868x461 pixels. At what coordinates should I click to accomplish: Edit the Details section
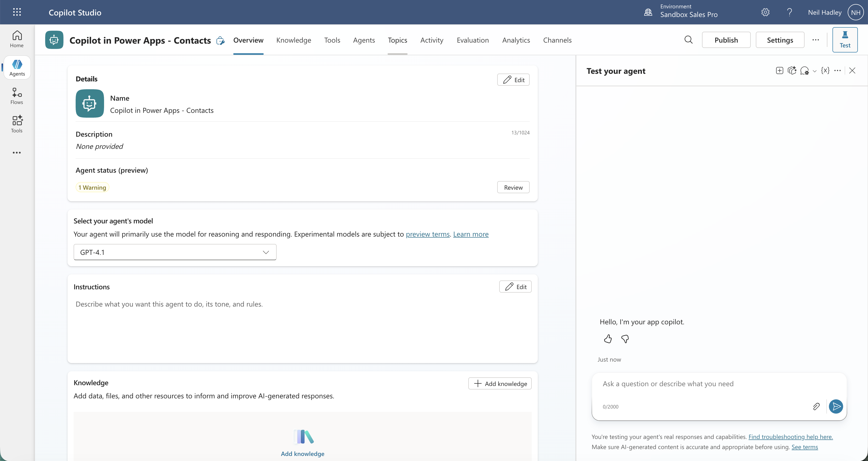coord(513,80)
